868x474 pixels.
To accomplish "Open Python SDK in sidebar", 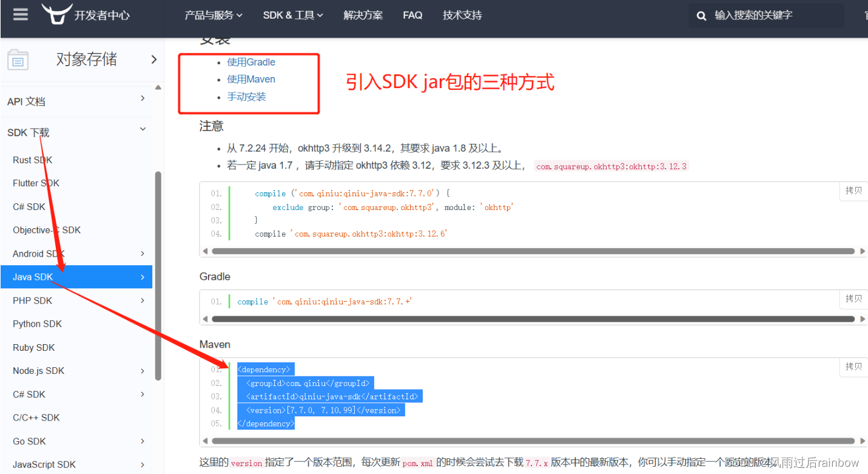I will 38,324.
